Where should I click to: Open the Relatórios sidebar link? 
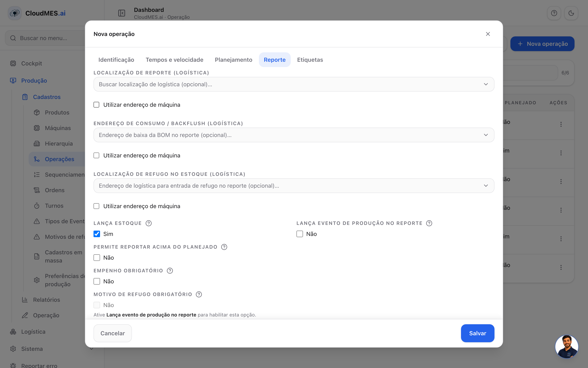click(46, 300)
